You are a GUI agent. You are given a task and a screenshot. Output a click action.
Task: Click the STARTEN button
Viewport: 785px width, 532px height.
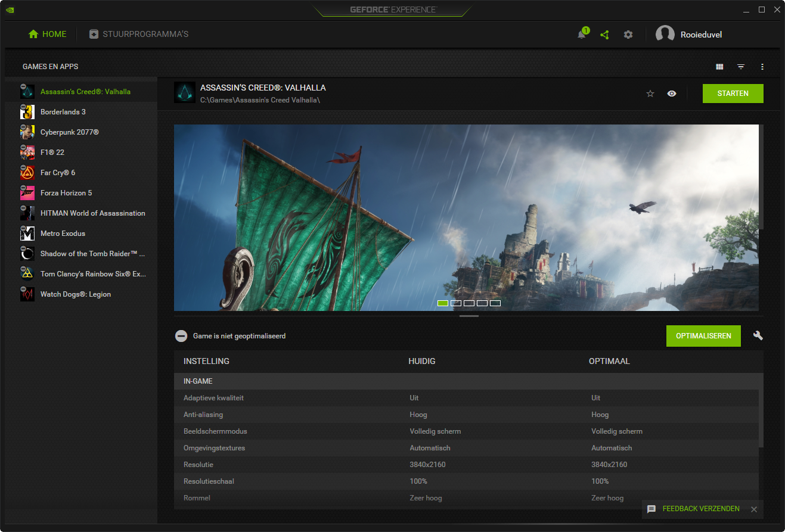pos(733,94)
